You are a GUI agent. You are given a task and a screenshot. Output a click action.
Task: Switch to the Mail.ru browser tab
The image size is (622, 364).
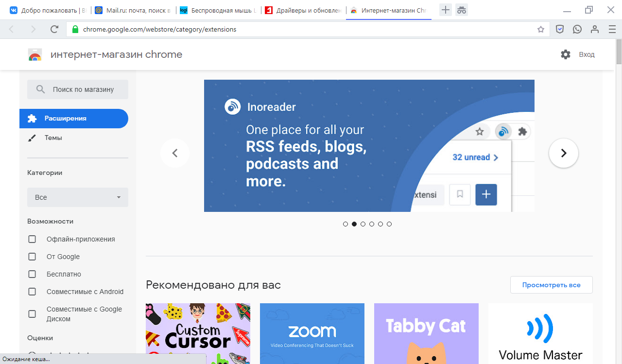132,10
